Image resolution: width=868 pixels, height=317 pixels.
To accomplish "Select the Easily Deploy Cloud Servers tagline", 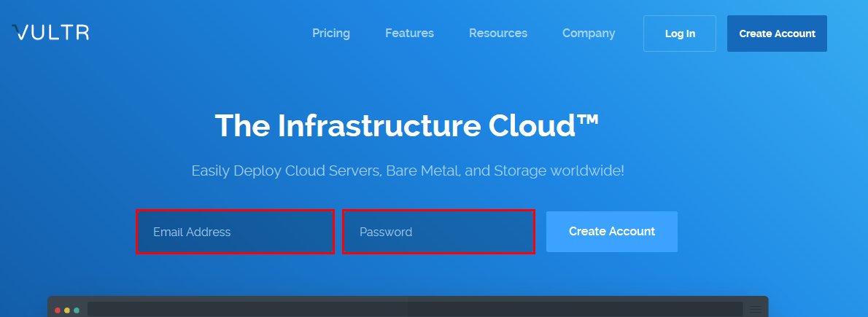I will click(408, 171).
